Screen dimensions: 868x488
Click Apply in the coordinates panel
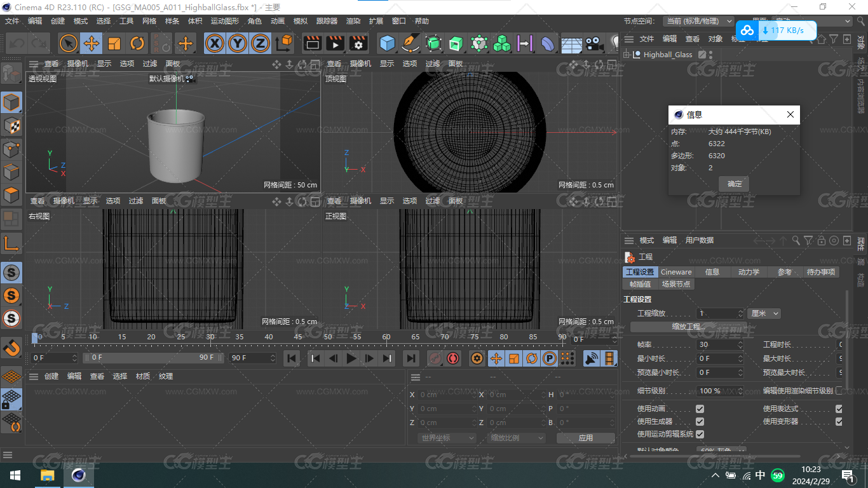[x=585, y=438]
